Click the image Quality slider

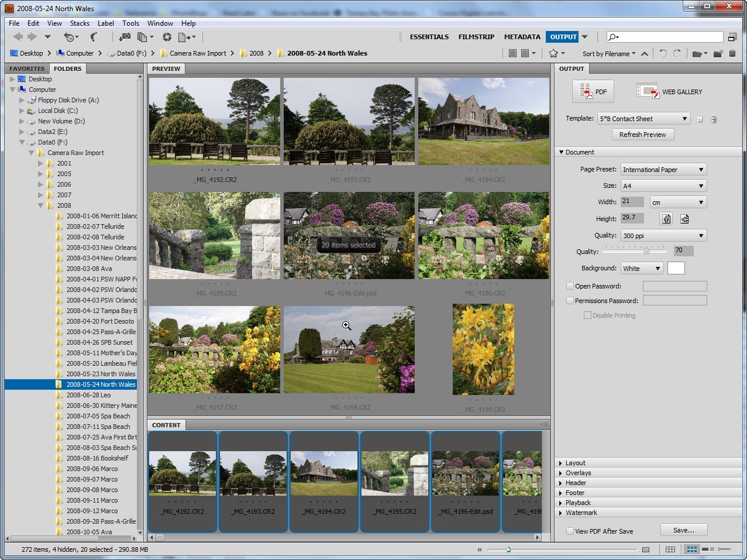(635, 250)
